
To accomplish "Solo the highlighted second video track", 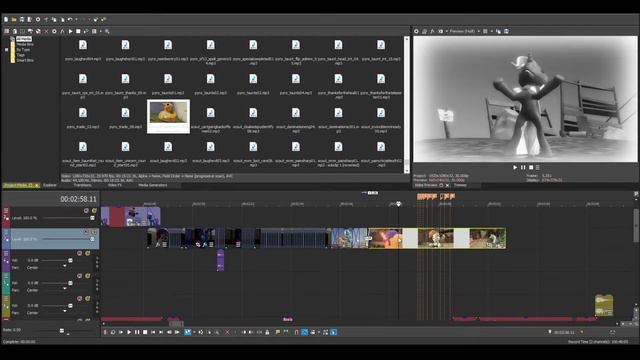I will pos(94,232).
